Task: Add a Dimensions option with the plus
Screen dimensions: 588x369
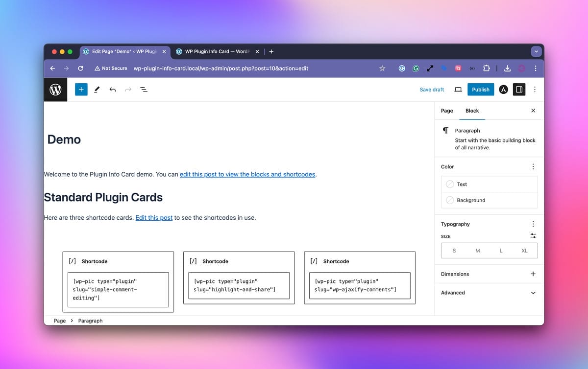Action: click(x=533, y=274)
